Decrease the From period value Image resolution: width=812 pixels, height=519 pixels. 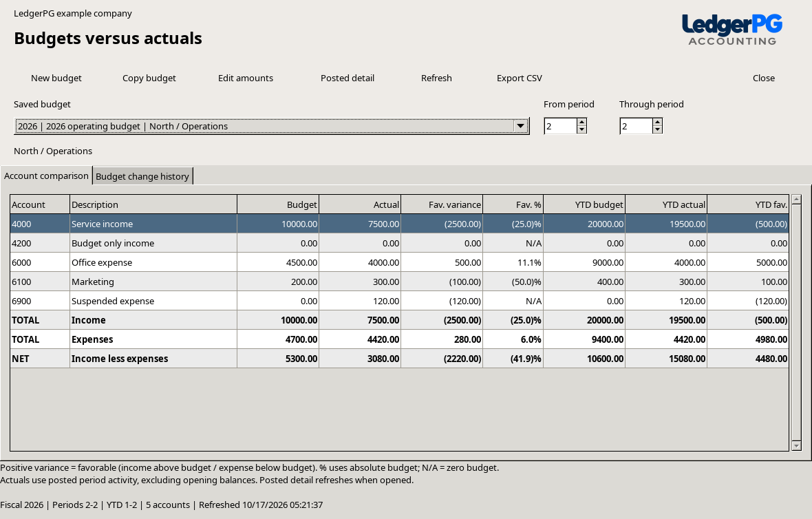pos(581,129)
